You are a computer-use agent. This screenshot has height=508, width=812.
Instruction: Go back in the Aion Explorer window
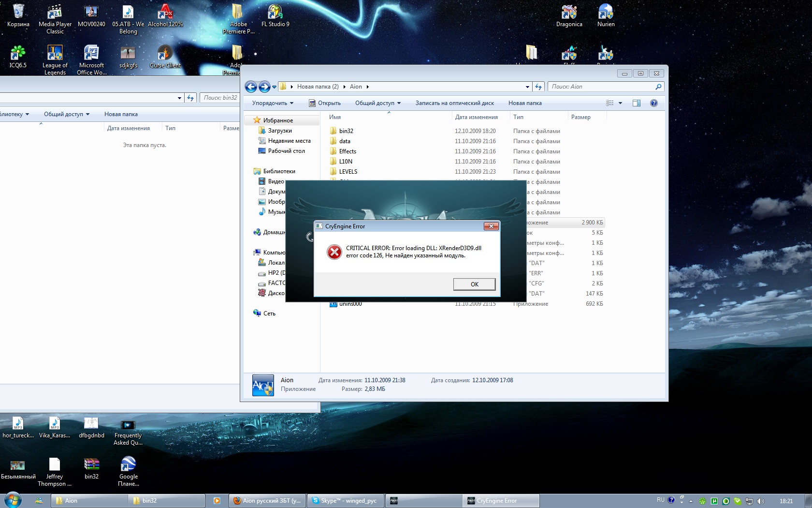[251, 87]
